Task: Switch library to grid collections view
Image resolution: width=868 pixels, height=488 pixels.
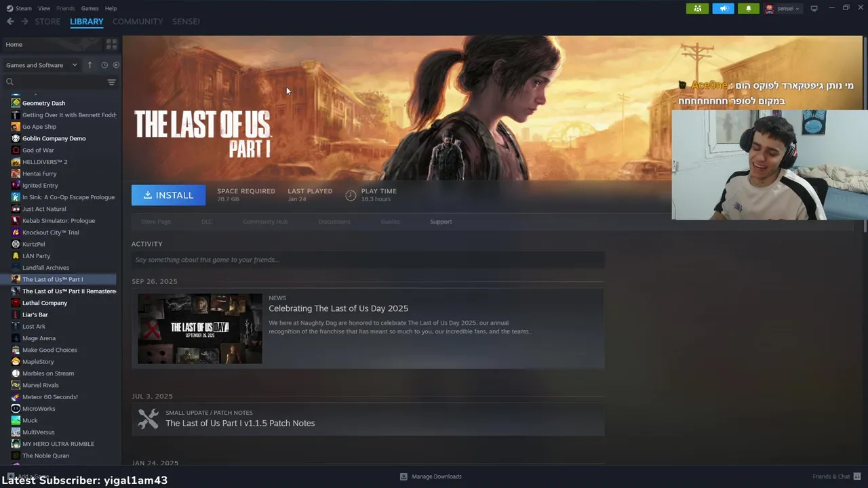Action: (x=112, y=44)
